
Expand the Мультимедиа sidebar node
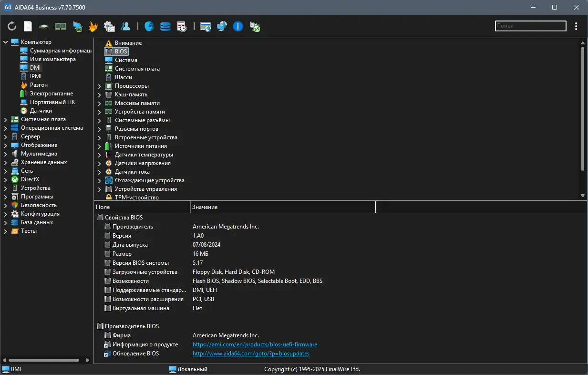pos(5,154)
